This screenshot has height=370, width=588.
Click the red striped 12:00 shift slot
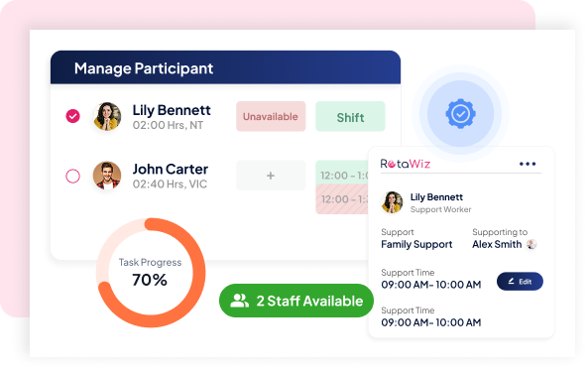(342, 199)
